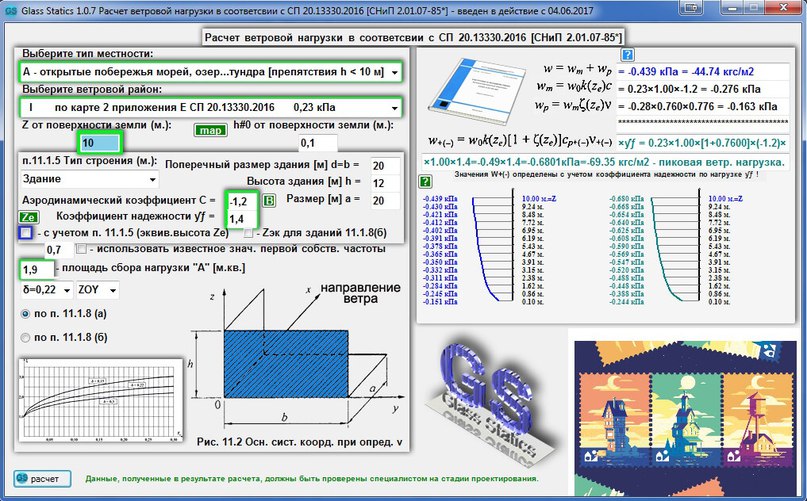Click the w = wm + wp formula
The image size is (807, 501).
coord(577,69)
